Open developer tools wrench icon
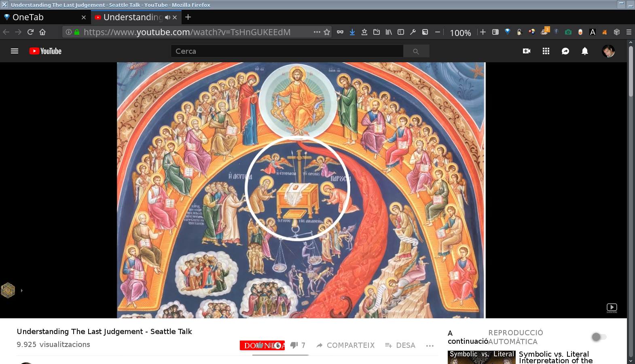This screenshot has height=364, width=635. [413, 32]
